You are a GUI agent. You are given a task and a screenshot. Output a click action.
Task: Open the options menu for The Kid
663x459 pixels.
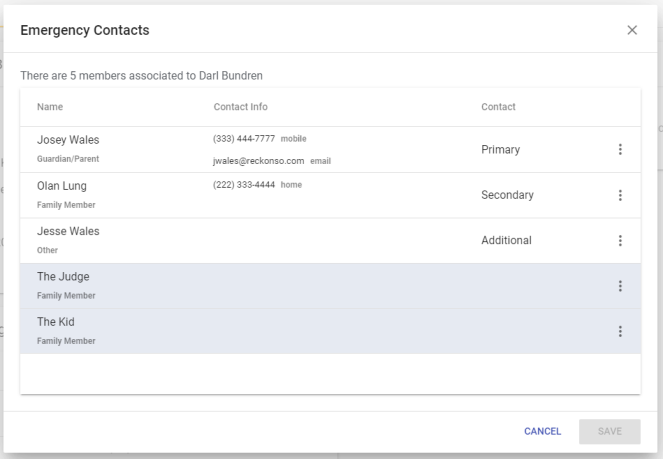[x=620, y=332]
